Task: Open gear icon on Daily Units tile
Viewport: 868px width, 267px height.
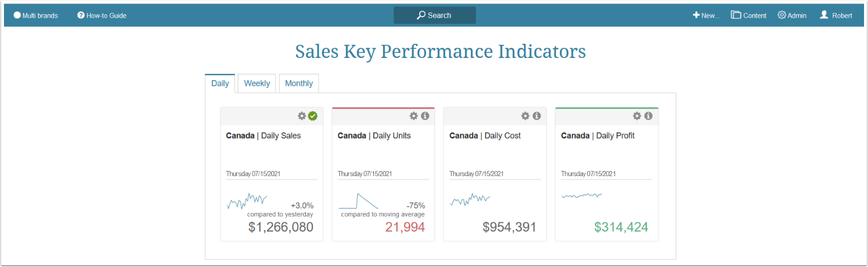Action: click(x=414, y=116)
